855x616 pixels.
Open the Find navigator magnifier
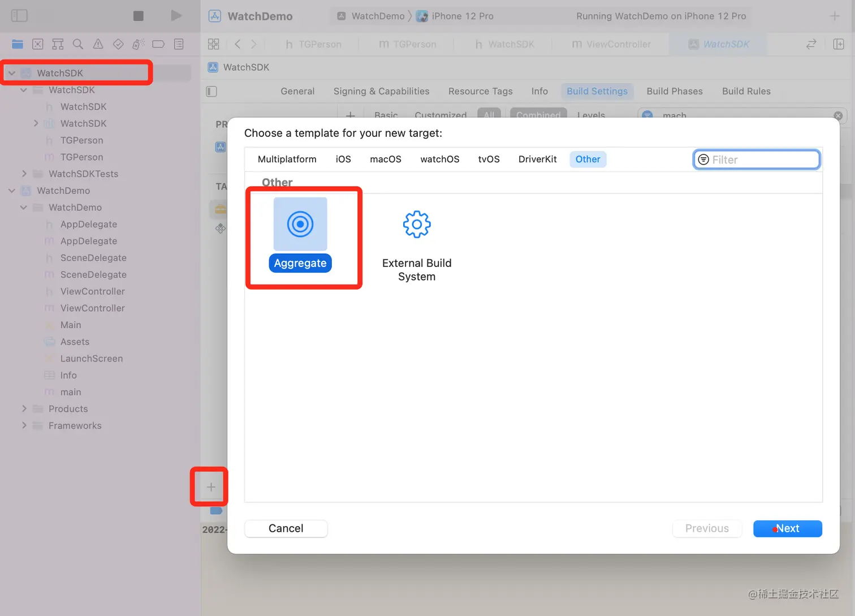point(78,44)
